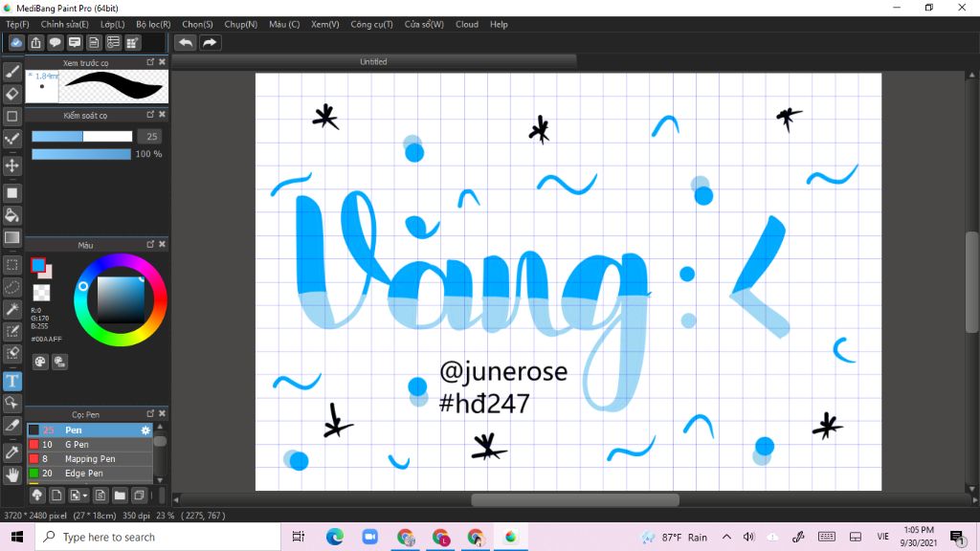Screen dimensions: 980x551
Task: Select the Select Eraser tool
Action: point(11,354)
